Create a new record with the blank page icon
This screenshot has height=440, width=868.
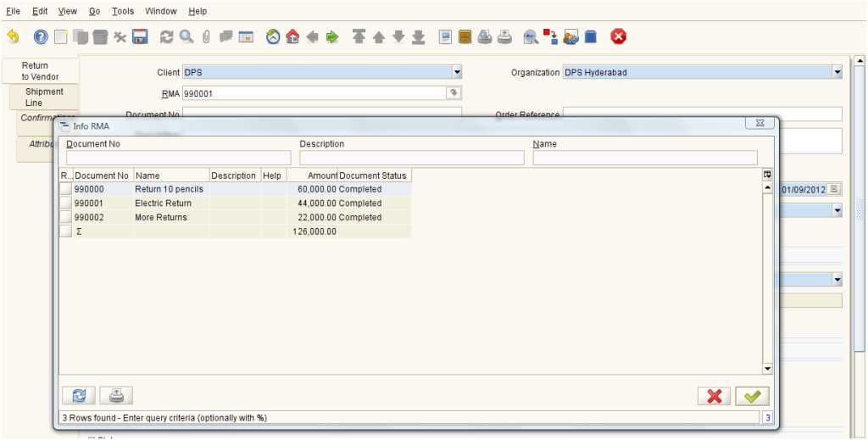click(x=60, y=37)
